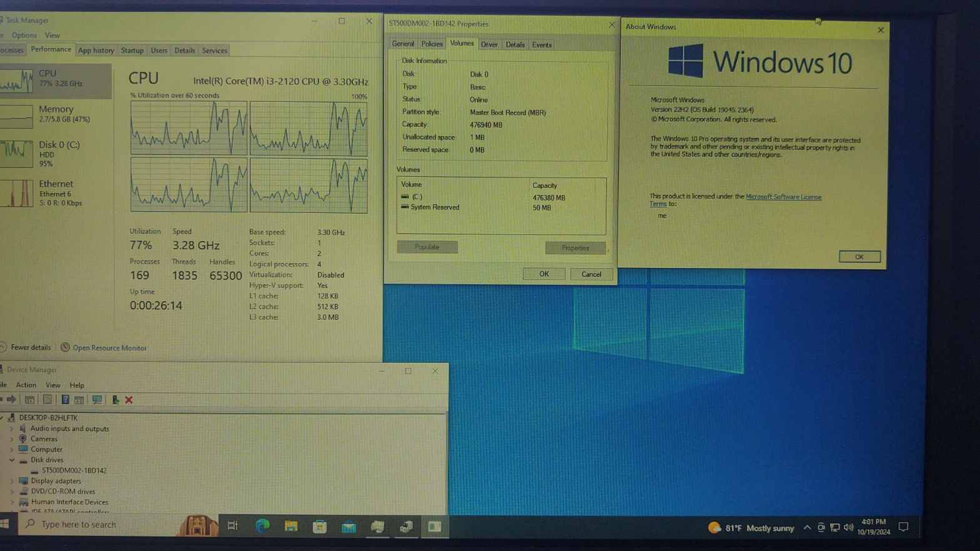Click the update driver toolbar icon
The image size is (980, 551).
(x=116, y=400)
